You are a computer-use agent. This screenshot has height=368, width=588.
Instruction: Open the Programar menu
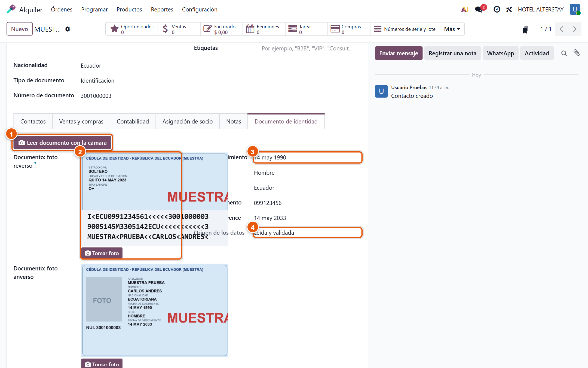coord(94,10)
